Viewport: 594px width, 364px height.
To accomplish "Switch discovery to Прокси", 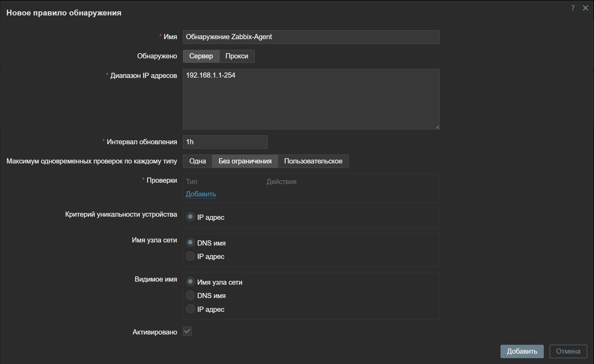I will (x=236, y=56).
